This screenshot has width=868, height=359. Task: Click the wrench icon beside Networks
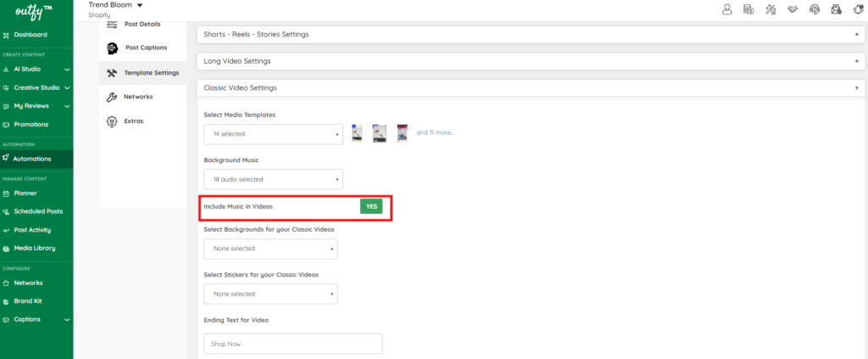pos(111,97)
